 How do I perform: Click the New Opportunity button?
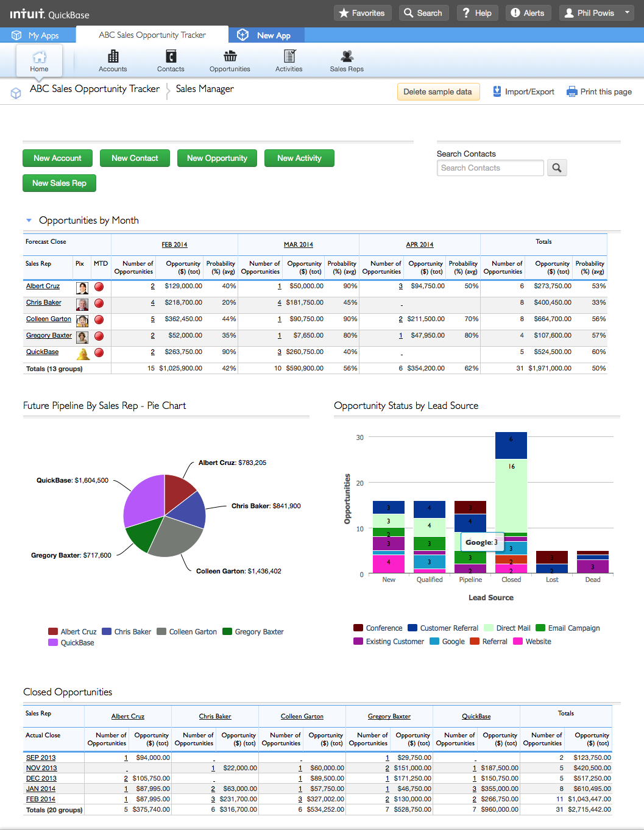click(x=217, y=158)
